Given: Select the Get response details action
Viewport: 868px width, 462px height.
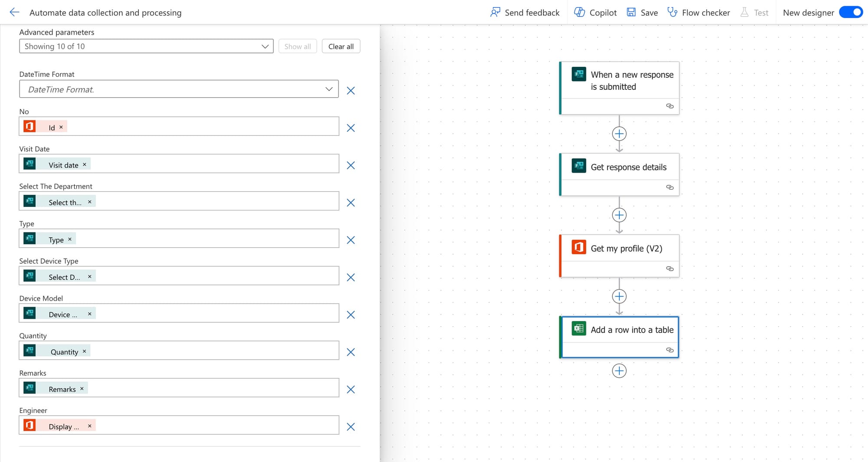Looking at the screenshot, I should tap(619, 174).
